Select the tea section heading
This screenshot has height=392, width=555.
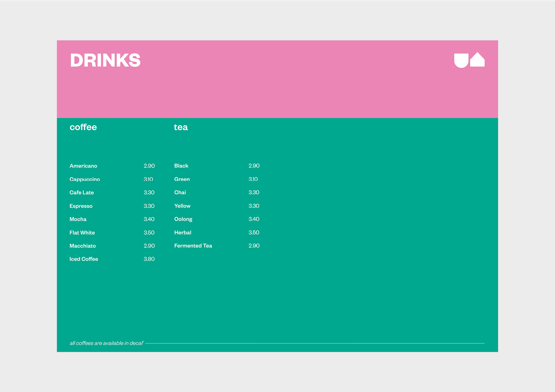pos(181,127)
